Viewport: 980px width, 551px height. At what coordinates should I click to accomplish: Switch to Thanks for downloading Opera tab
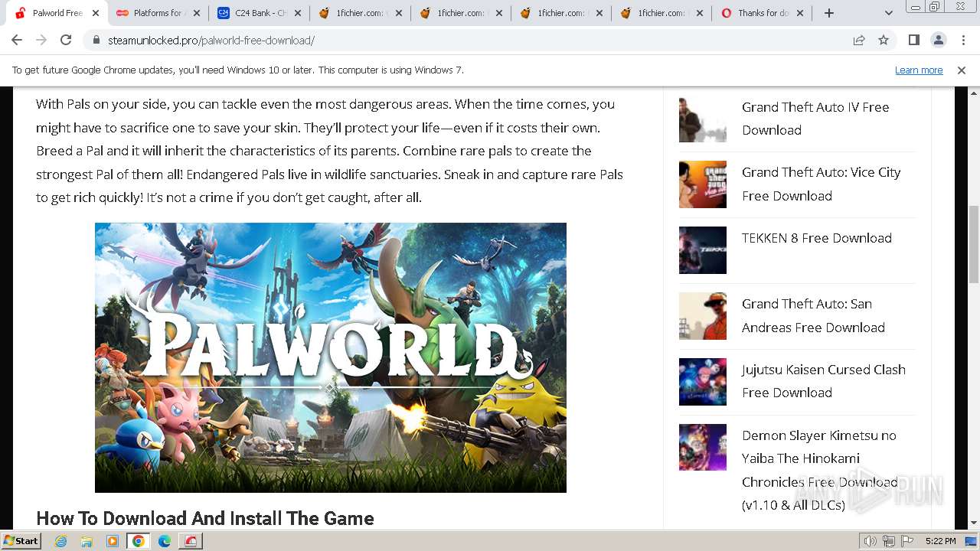coord(763,13)
